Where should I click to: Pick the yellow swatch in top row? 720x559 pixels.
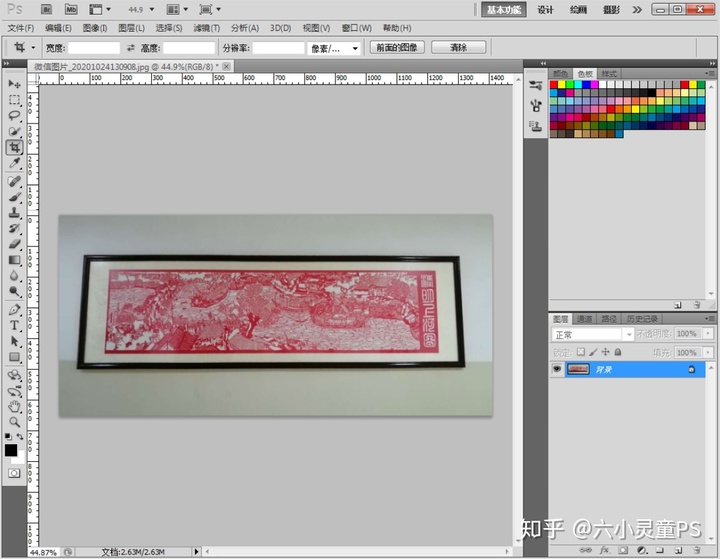pyautogui.click(x=562, y=85)
